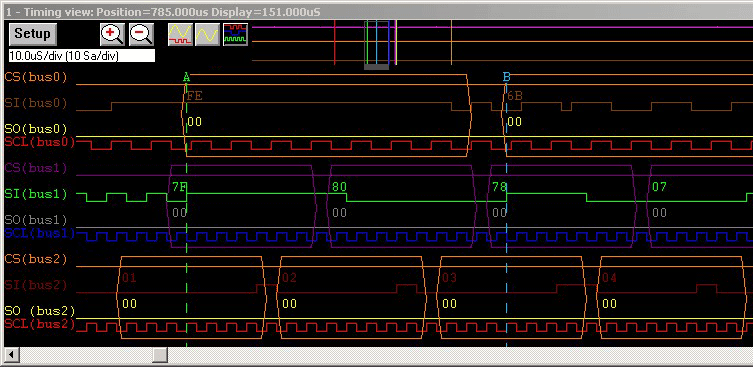Select the CS(bus1) signal label
The width and height of the screenshot is (753, 367).
click(x=36, y=168)
